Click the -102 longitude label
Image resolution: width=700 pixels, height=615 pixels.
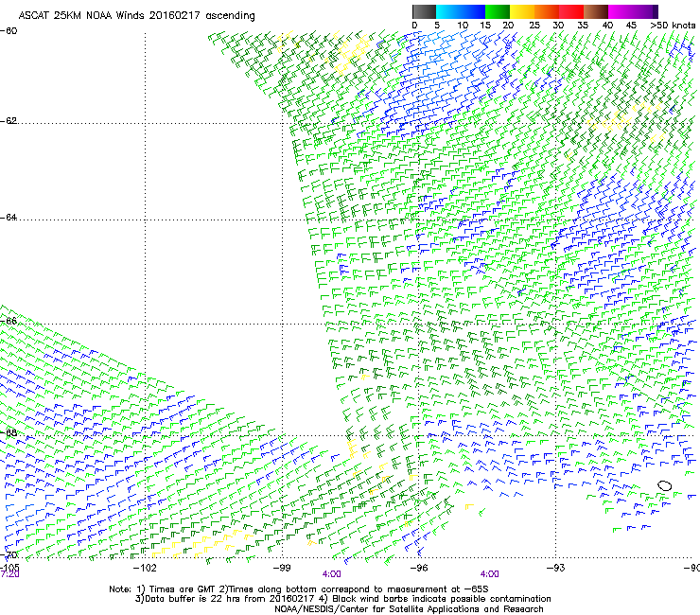(145, 568)
